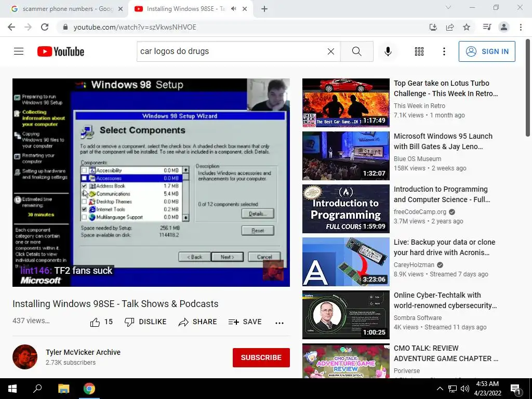Open the Online Cyber-Techtalk thumbnail
The width and height of the screenshot is (532, 399).
345,314
